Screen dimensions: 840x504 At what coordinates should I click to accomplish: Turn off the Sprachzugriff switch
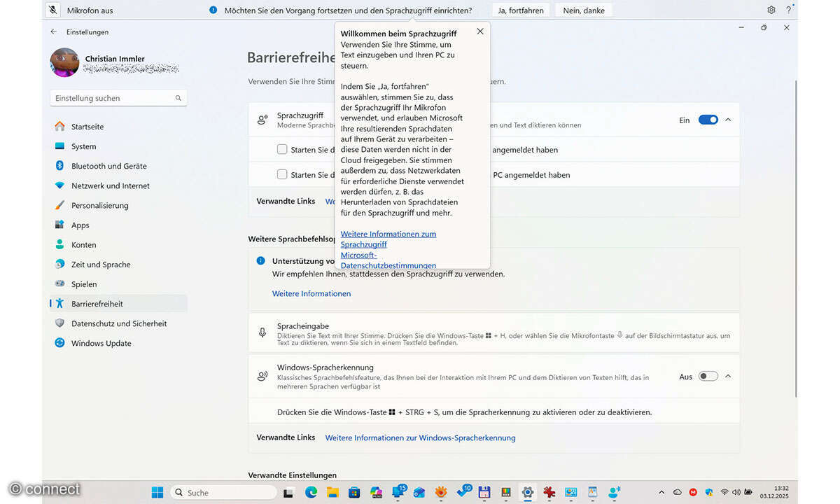pos(708,119)
